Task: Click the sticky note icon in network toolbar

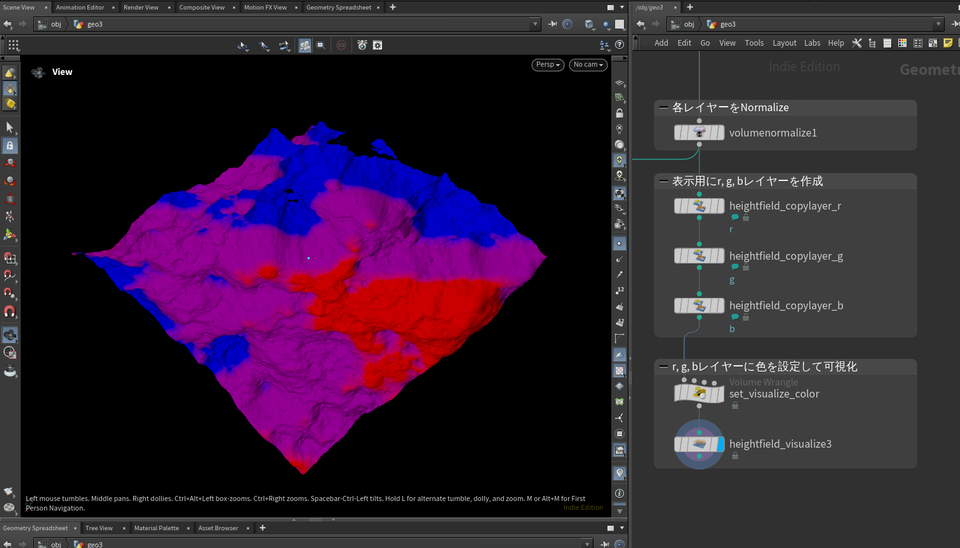Action: click(948, 43)
